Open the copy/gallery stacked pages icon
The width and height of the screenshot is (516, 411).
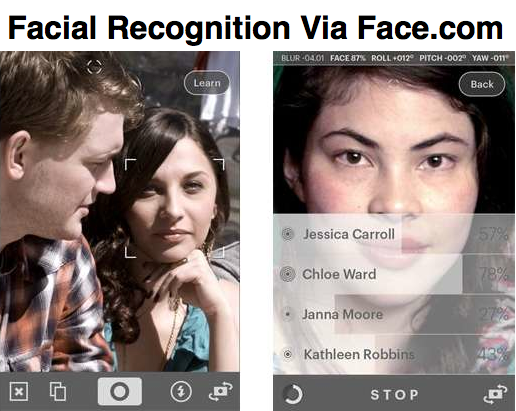(58, 391)
